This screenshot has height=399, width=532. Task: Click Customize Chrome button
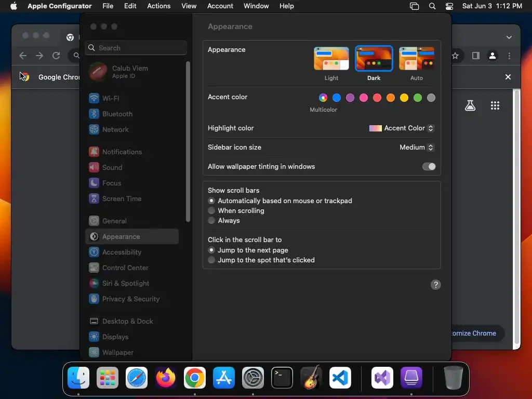(477, 333)
